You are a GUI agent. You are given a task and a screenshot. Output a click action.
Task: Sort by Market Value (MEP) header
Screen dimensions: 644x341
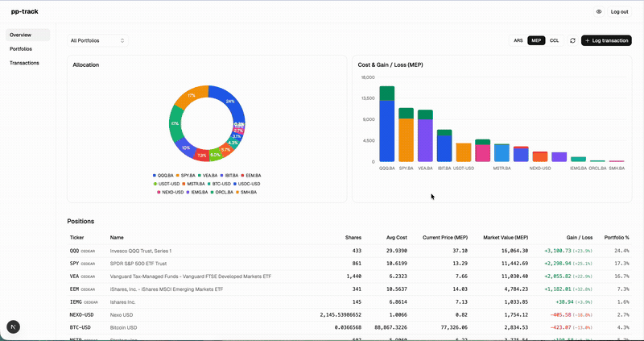click(506, 237)
